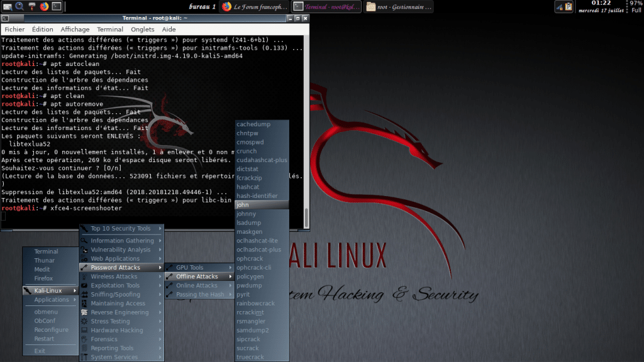Click the 01:22 clock in panel
Viewport: 644px width, 362px height.
(601, 3)
